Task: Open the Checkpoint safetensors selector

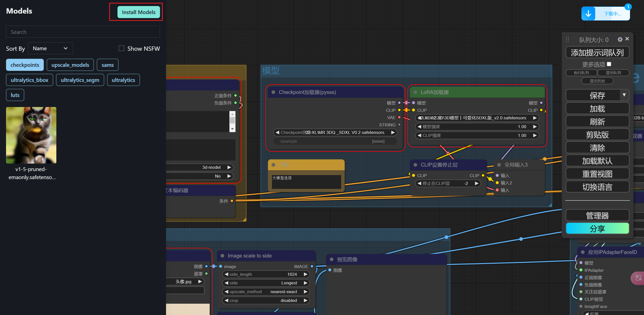Action: click(335, 132)
